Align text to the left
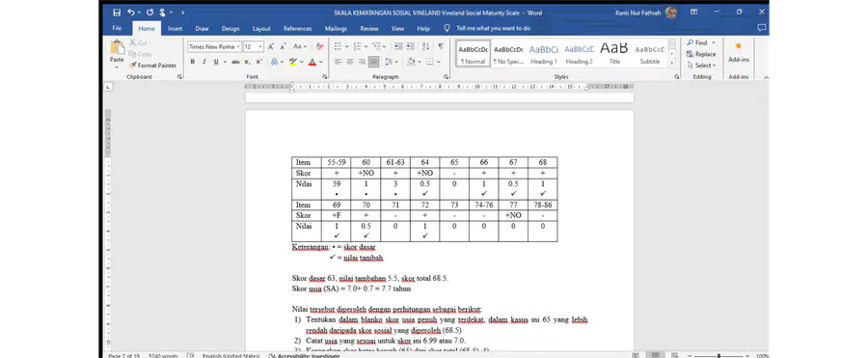 [339, 62]
